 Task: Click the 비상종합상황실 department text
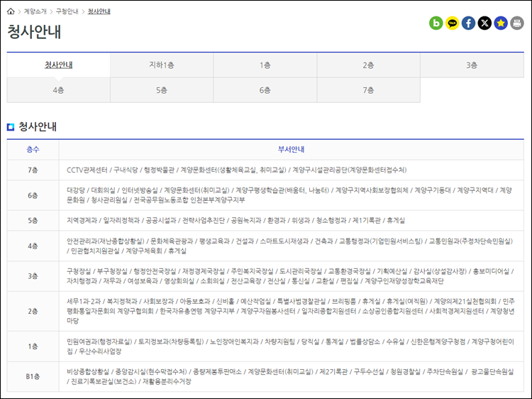click(88, 371)
